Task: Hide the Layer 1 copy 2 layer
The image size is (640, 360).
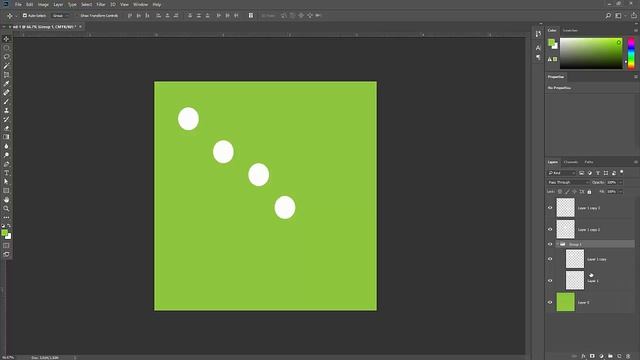Action: coord(550,229)
